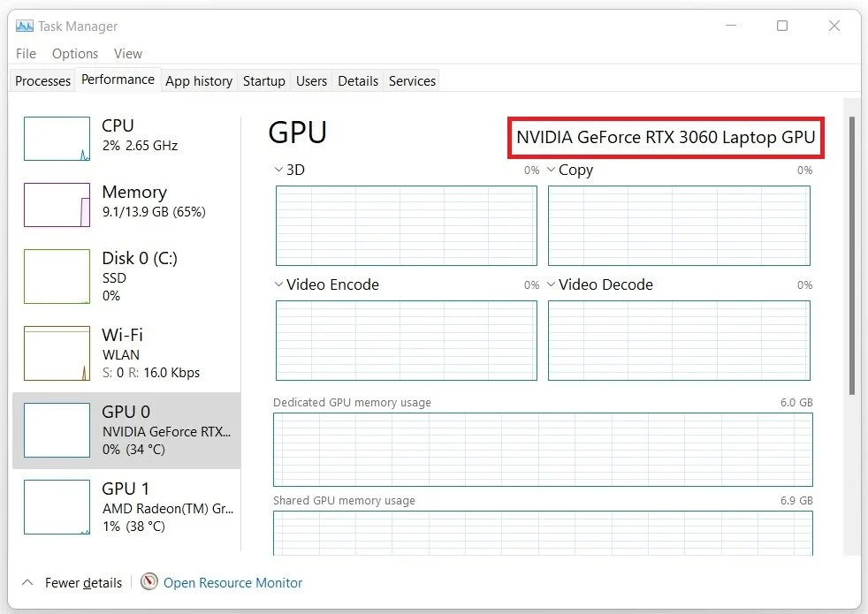868x614 pixels.
Task: Open the View menu
Action: pyautogui.click(x=128, y=54)
